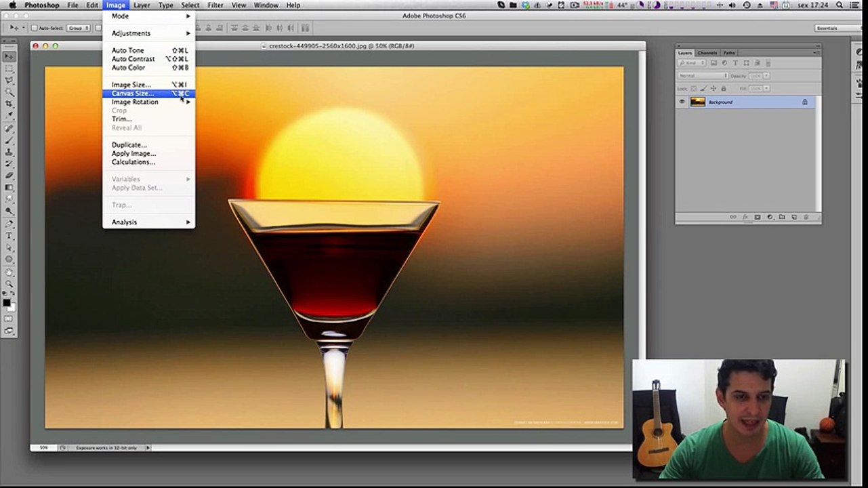This screenshot has width=868, height=488.
Task: Click the fx layer style icon
Action: pyautogui.click(x=745, y=216)
